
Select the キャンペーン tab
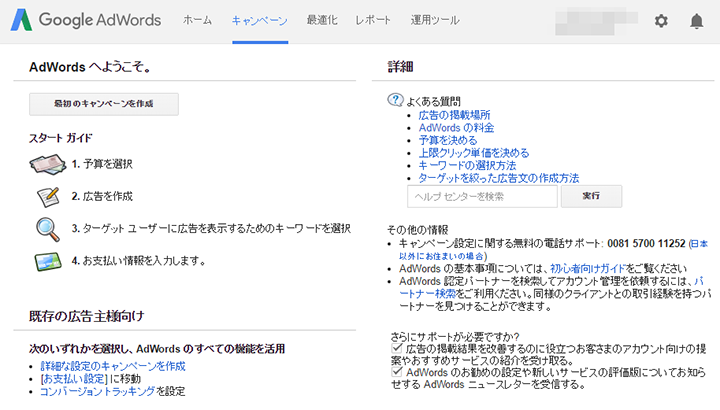coord(260,21)
